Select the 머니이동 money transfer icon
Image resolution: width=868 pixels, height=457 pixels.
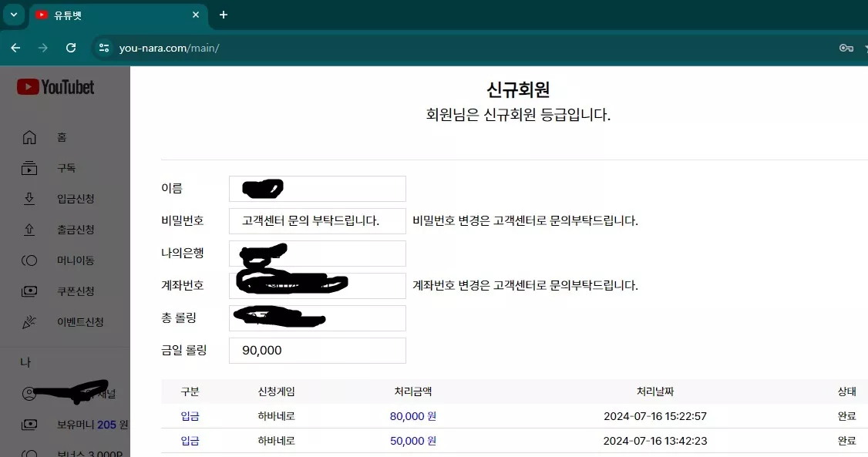(x=29, y=260)
